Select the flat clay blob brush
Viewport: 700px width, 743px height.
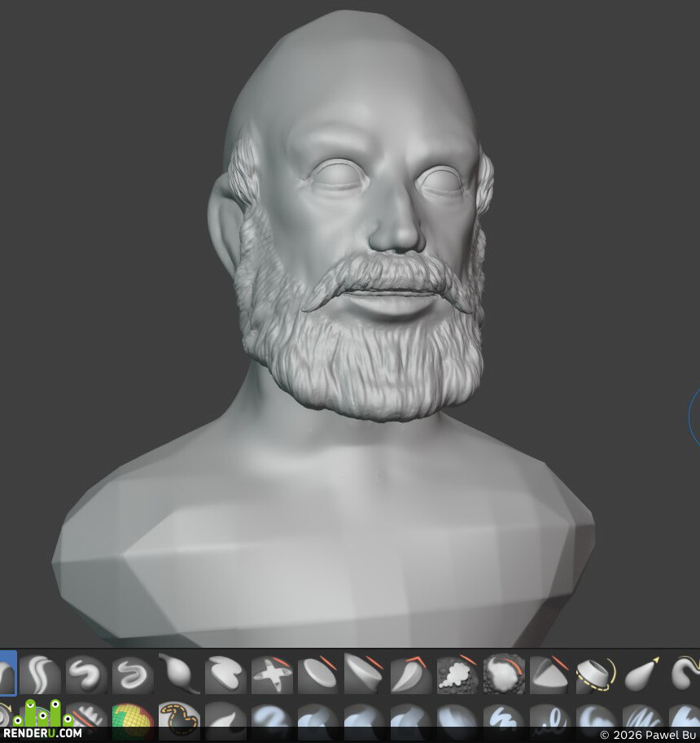click(225, 673)
